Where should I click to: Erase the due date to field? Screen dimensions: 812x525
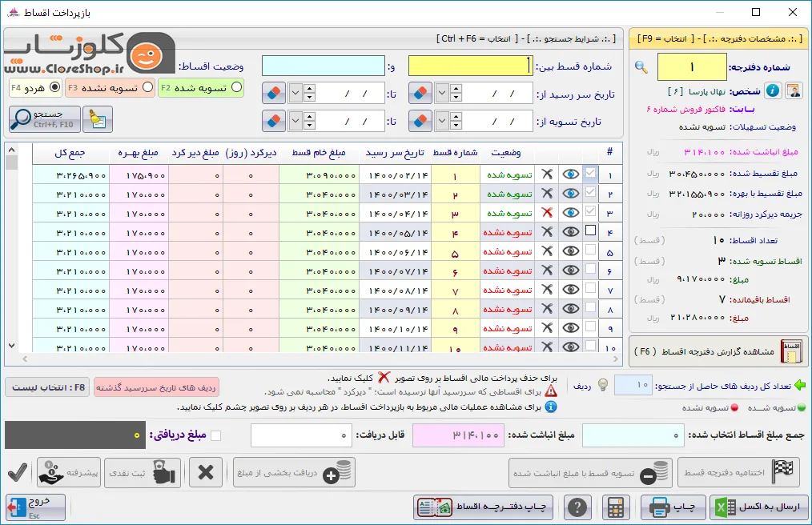pos(273,93)
